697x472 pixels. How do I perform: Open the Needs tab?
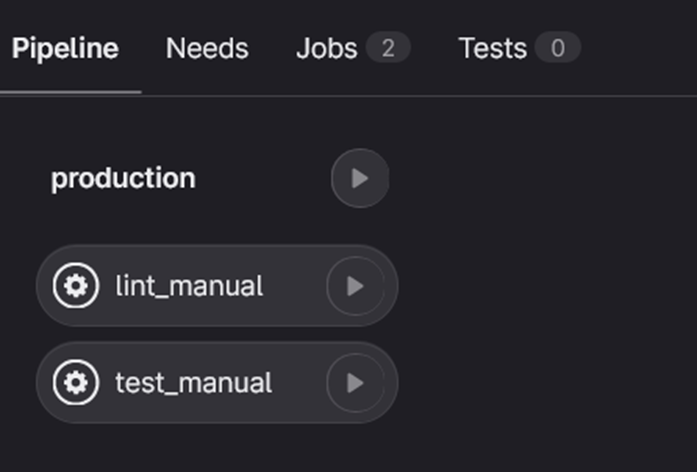pyautogui.click(x=207, y=48)
